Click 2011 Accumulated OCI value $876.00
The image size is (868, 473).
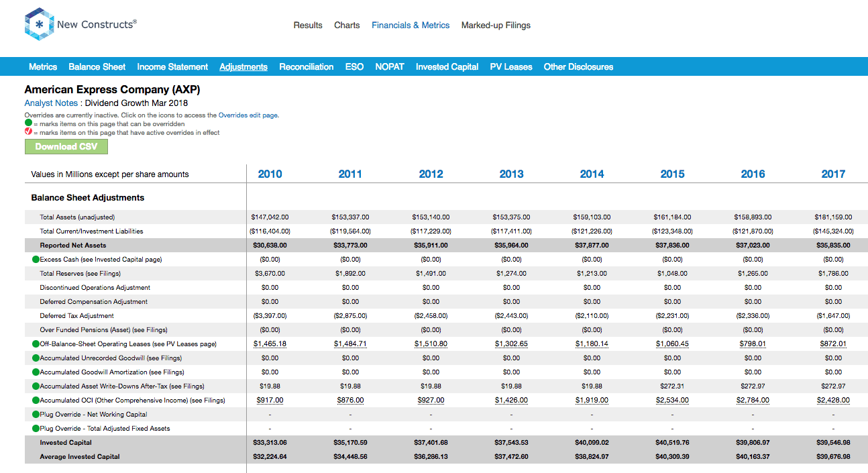click(350, 401)
